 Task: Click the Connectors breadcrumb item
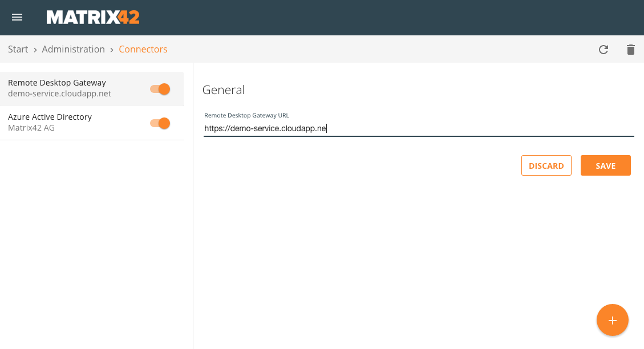(x=143, y=49)
